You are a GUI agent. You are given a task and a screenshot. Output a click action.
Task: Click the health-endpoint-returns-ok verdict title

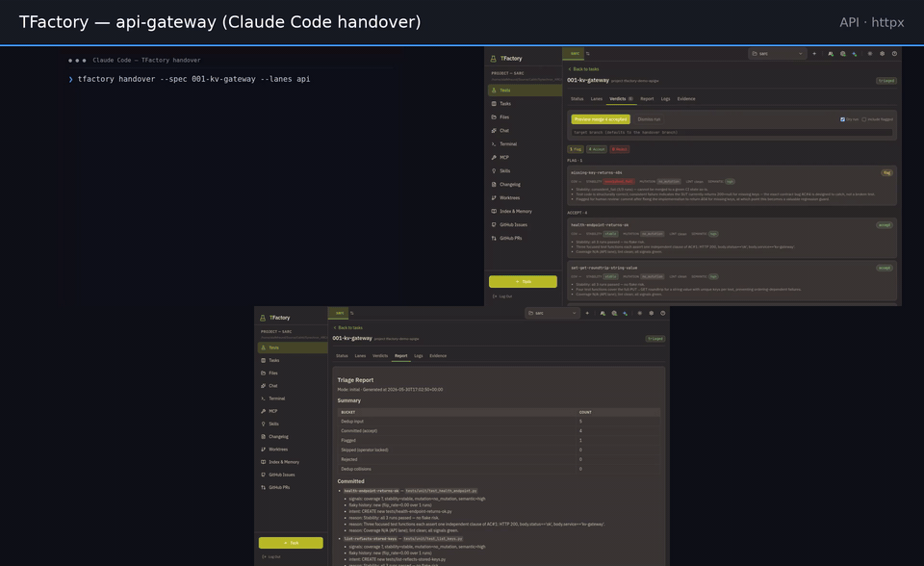pos(600,225)
